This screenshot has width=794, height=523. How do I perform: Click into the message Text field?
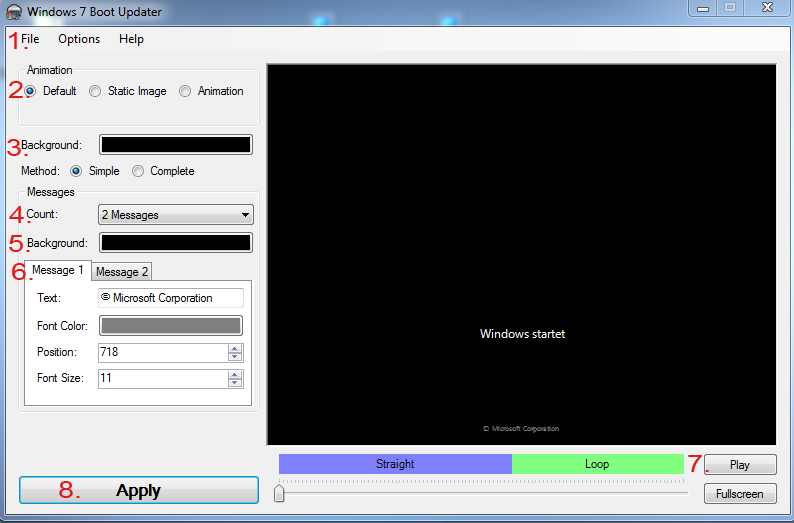click(x=171, y=298)
